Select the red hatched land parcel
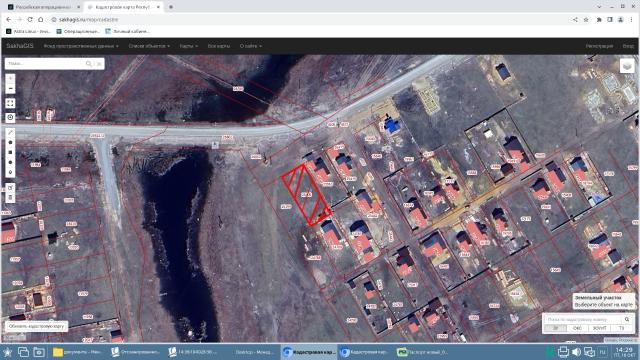Image resolution: width=640 pixels, height=360 pixels. coord(306,195)
